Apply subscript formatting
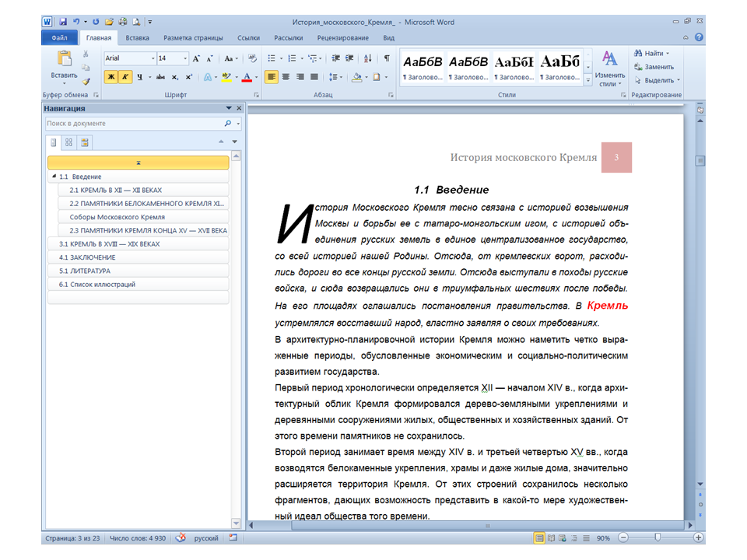747x560 pixels. pyautogui.click(x=176, y=77)
